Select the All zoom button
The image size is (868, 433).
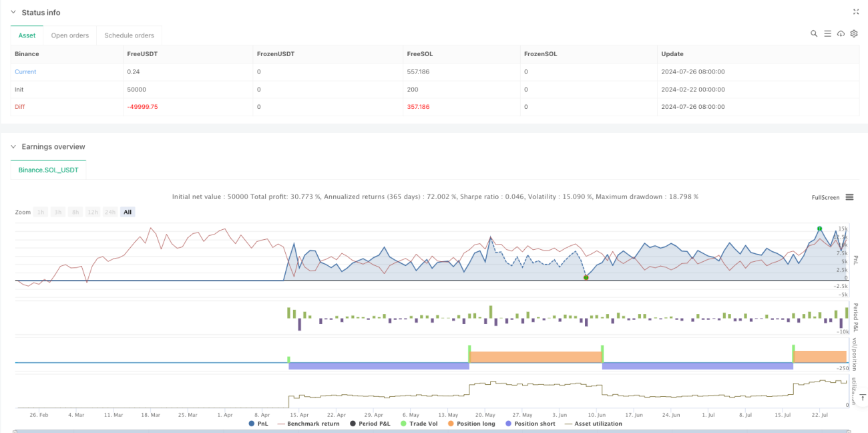(128, 212)
